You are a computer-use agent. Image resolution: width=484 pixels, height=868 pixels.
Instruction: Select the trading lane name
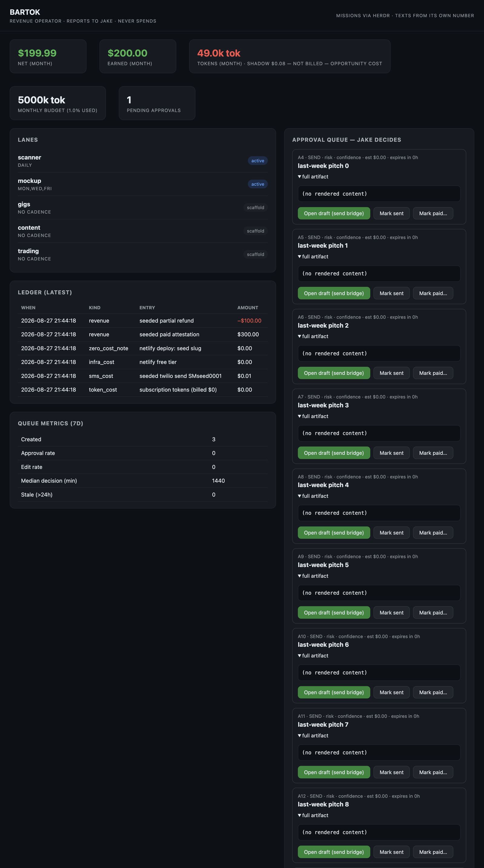coord(28,251)
